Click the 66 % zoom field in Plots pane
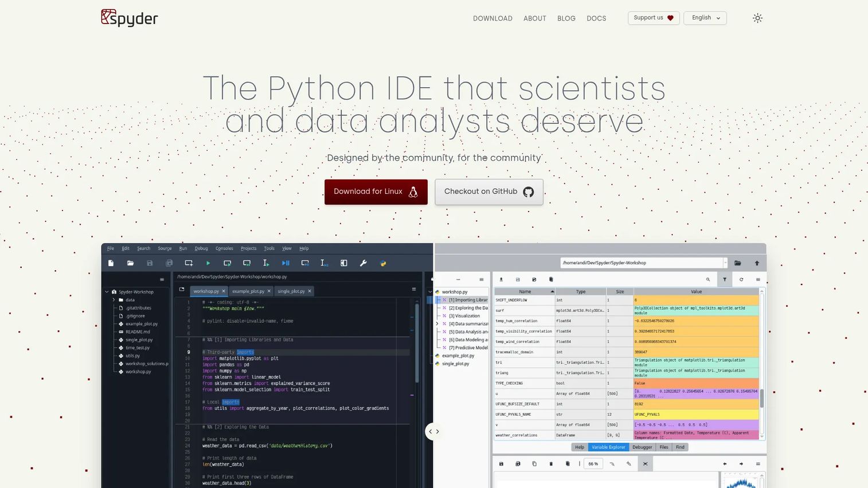 click(x=593, y=464)
